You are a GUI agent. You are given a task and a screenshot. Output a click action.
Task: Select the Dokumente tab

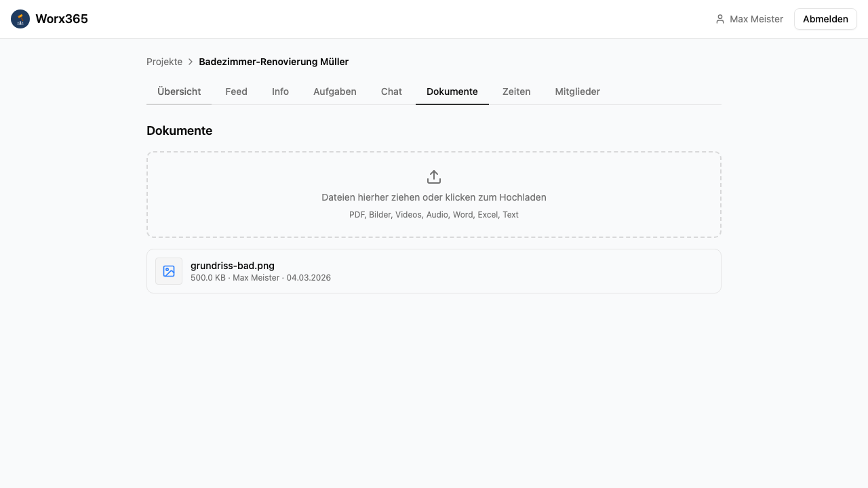[x=452, y=91]
